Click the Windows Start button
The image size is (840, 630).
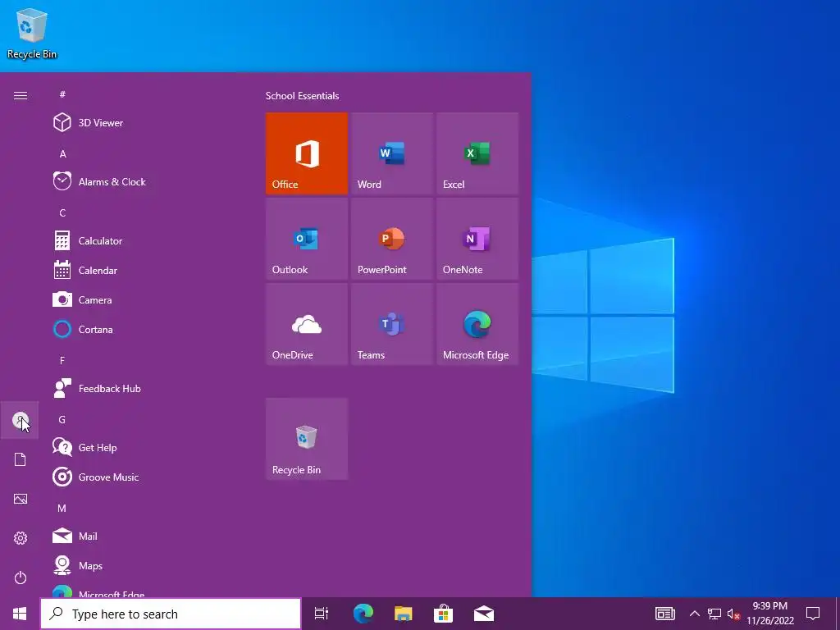(x=20, y=614)
